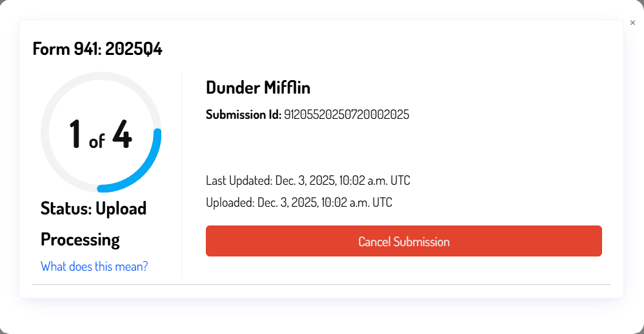Click the vertical divider beside the progress ring
The width and height of the screenshot is (644, 334).
click(181, 174)
